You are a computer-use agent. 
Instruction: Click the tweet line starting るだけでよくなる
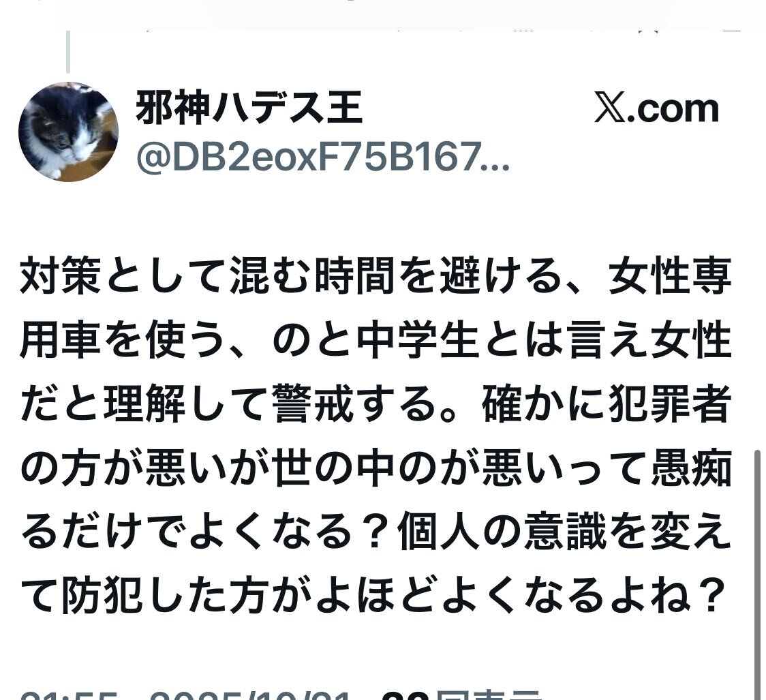point(376,532)
